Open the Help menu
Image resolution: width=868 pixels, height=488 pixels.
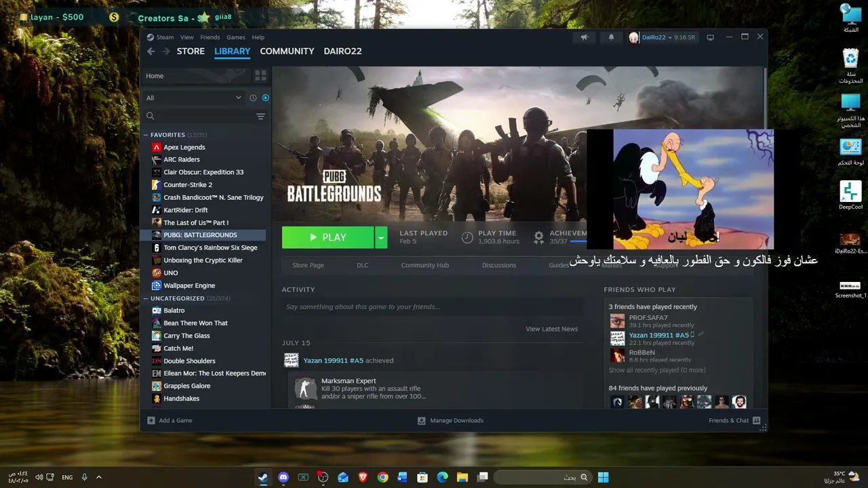click(x=258, y=37)
